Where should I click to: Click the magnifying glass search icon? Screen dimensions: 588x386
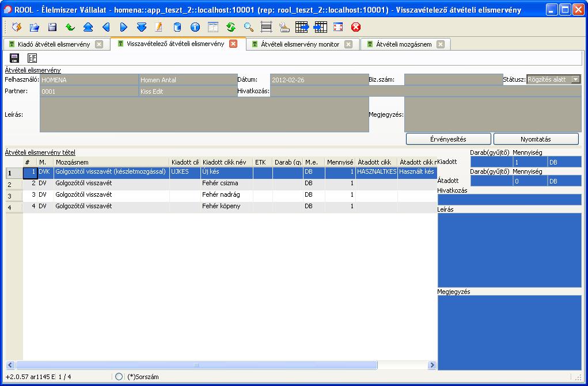[x=248, y=27]
